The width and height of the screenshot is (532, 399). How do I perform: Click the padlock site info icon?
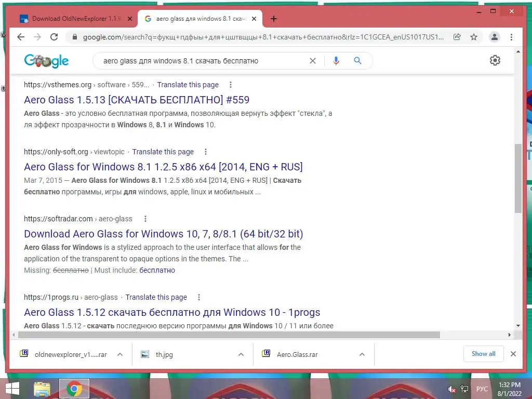coord(75,37)
